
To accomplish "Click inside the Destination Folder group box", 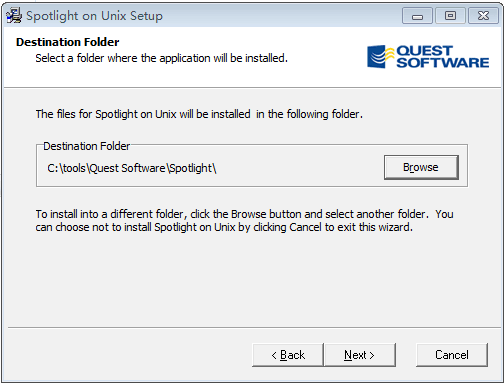I will [x=252, y=165].
